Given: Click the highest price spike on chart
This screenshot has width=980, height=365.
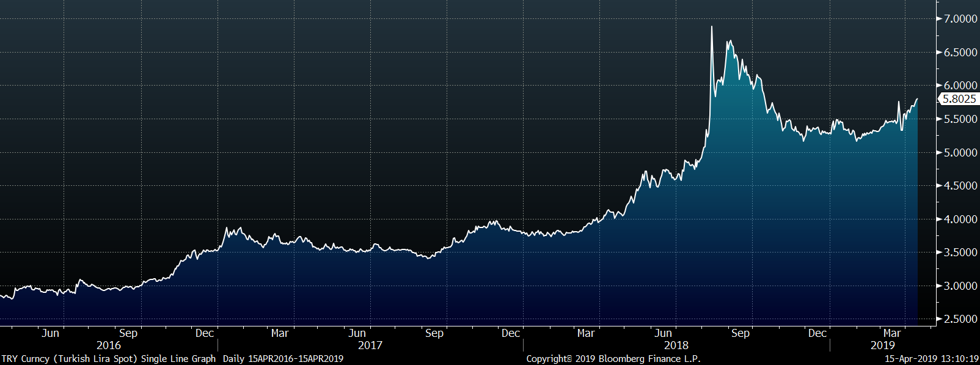Looking at the screenshot, I should pos(712,27).
